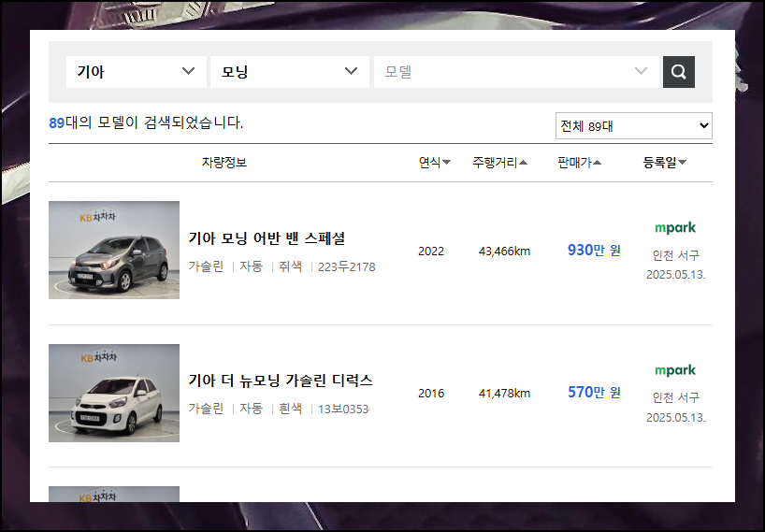
Task: Expand the 모델 detailed model dropdown
Action: click(516, 72)
